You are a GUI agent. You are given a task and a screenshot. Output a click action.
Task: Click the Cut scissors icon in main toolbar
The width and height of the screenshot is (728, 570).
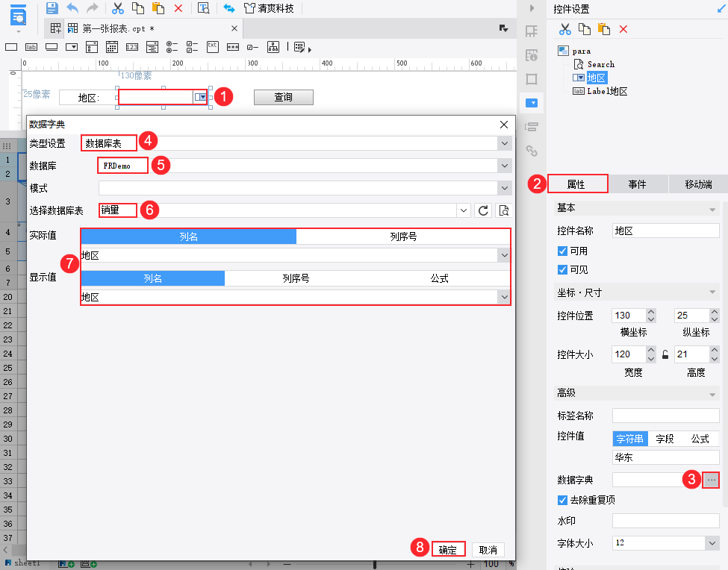tap(118, 8)
